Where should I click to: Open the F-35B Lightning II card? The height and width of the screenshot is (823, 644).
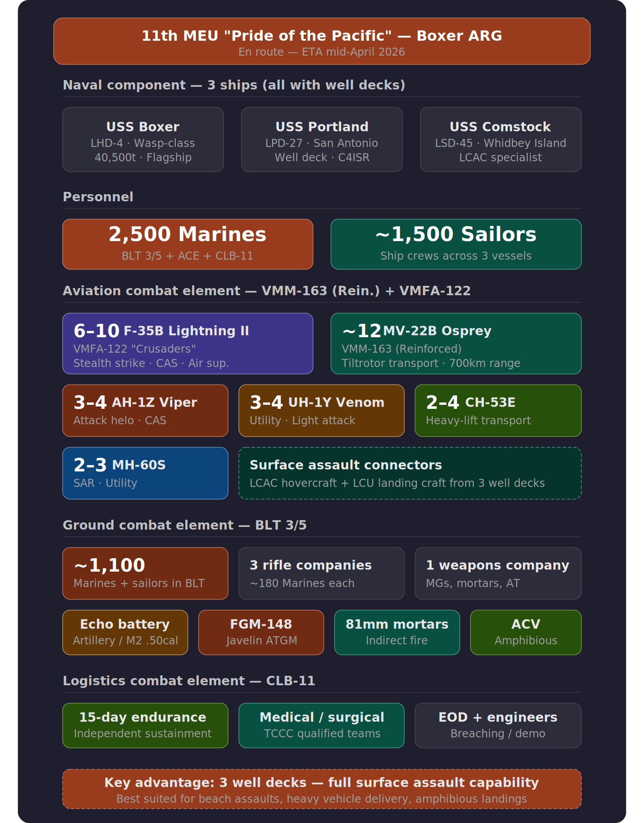click(x=188, y=344)
